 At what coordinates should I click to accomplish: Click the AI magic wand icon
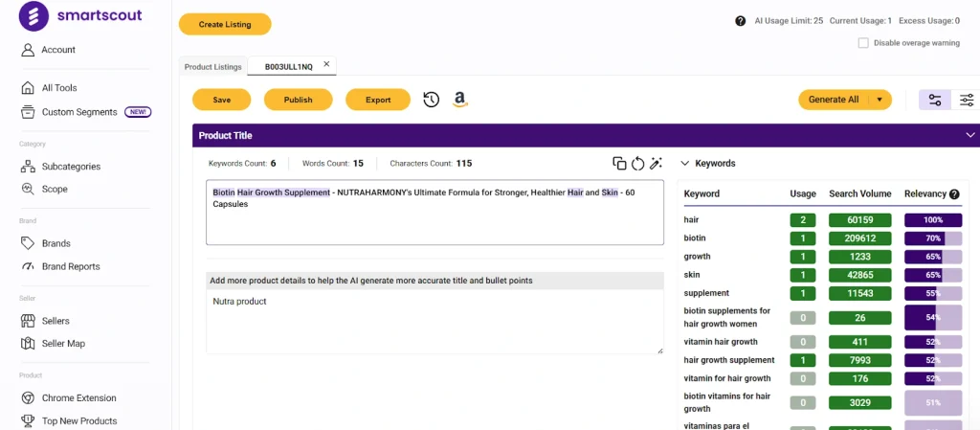pyautogui.click(x=656, y=163)
